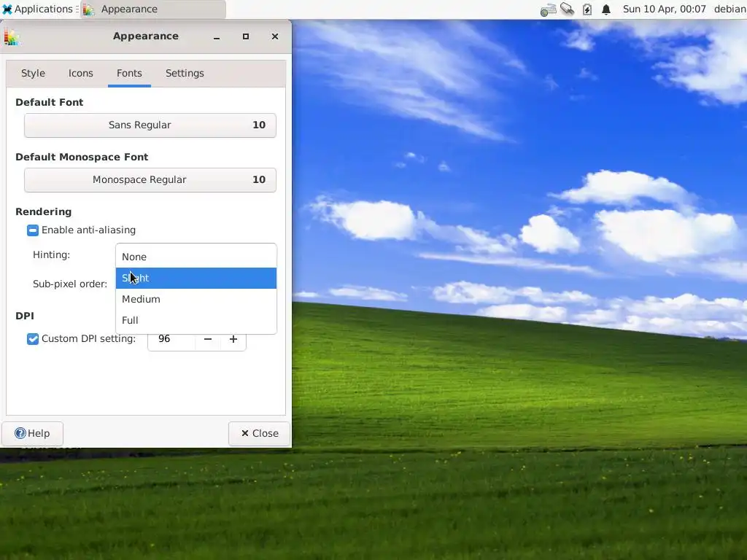The image size is (747, 560).
Task: Switch to the Icons tab
Action: (80, 74)
